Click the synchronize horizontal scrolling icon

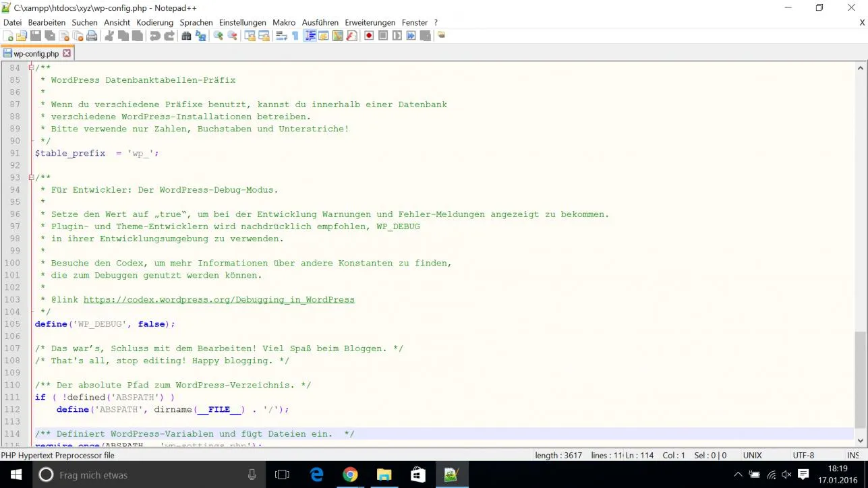coord(264,36)
